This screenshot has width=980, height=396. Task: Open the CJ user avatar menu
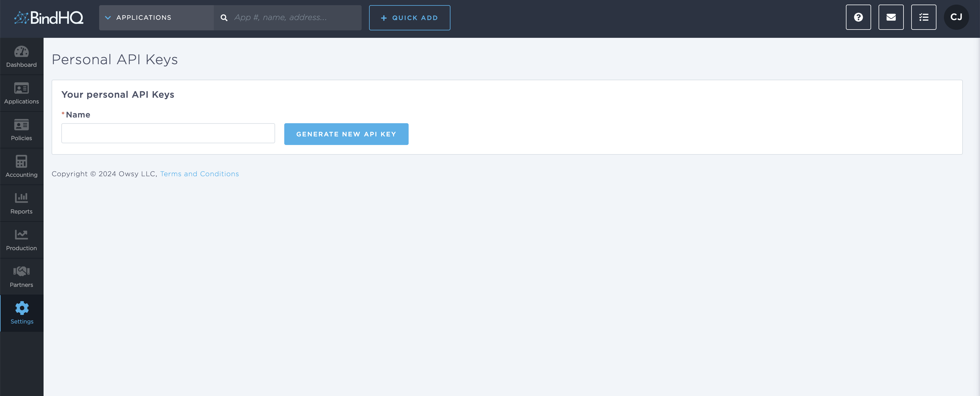click(x=957, y=17)
